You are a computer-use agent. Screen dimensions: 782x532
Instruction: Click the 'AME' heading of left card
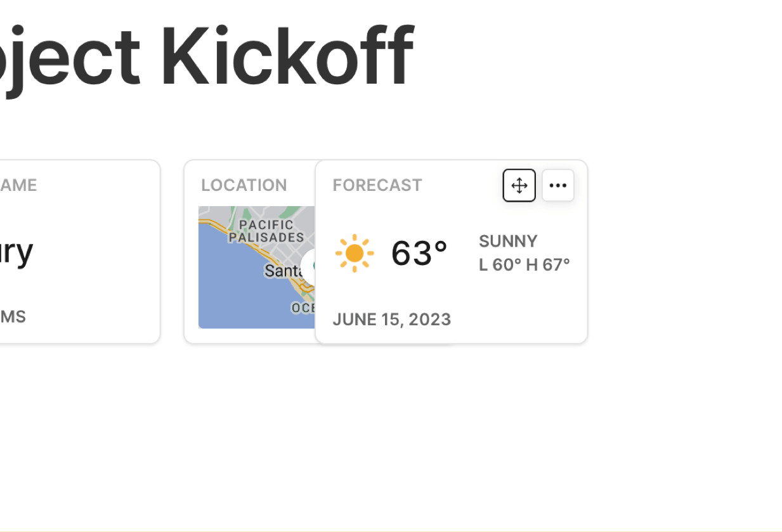pyautogui.click(x=18, y=185)
